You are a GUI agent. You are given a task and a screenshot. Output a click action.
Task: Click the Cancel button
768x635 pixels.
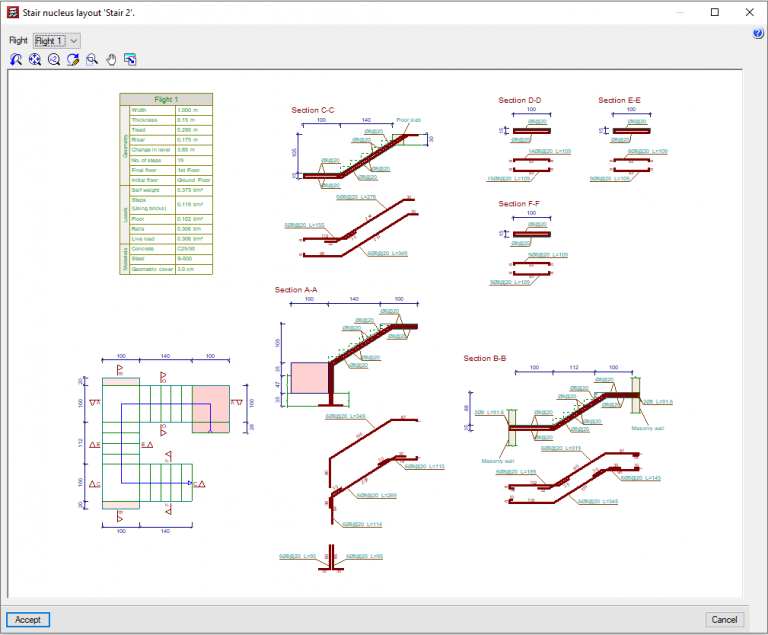(x=724, y=620)
